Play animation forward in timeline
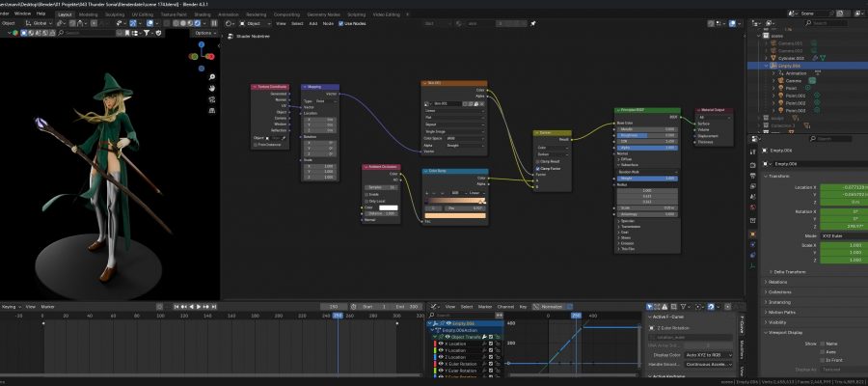This screenshot has width=868, height=386. (198, 306)
